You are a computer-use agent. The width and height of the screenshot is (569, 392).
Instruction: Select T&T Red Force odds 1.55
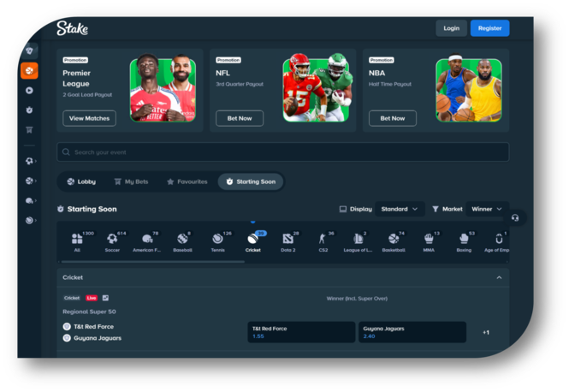point(299,332)
